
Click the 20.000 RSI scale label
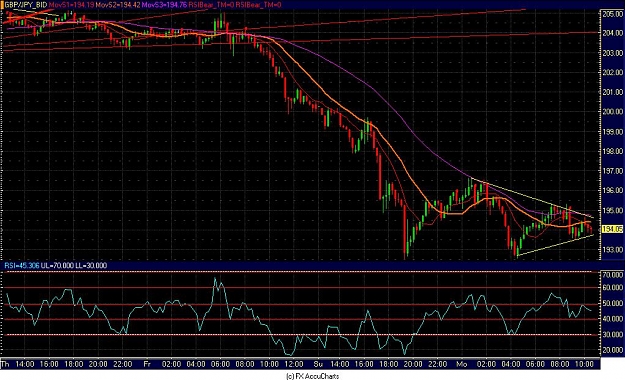click(612, 350)
